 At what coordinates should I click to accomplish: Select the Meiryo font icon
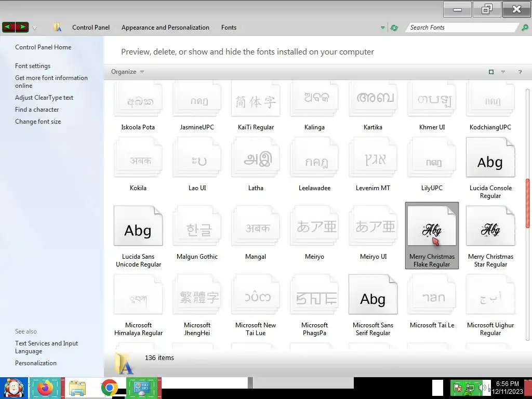(x=314, y=226)
